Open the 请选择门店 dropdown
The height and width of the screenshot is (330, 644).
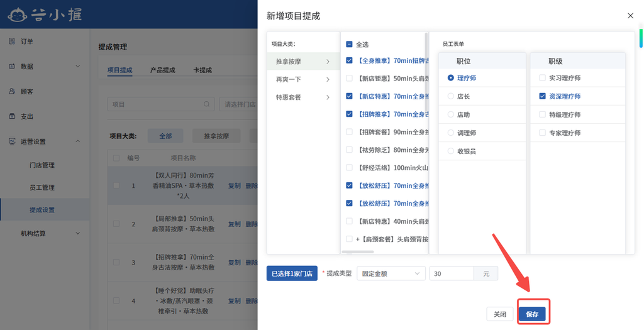(x=238, y=104)
